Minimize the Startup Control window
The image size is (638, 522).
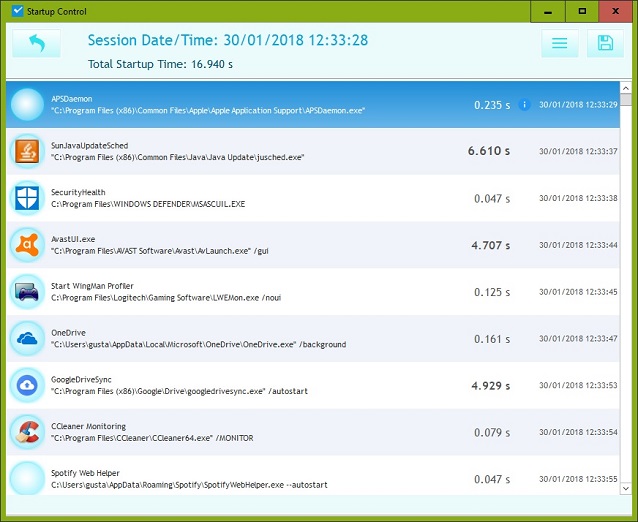[x=548, y=11]
